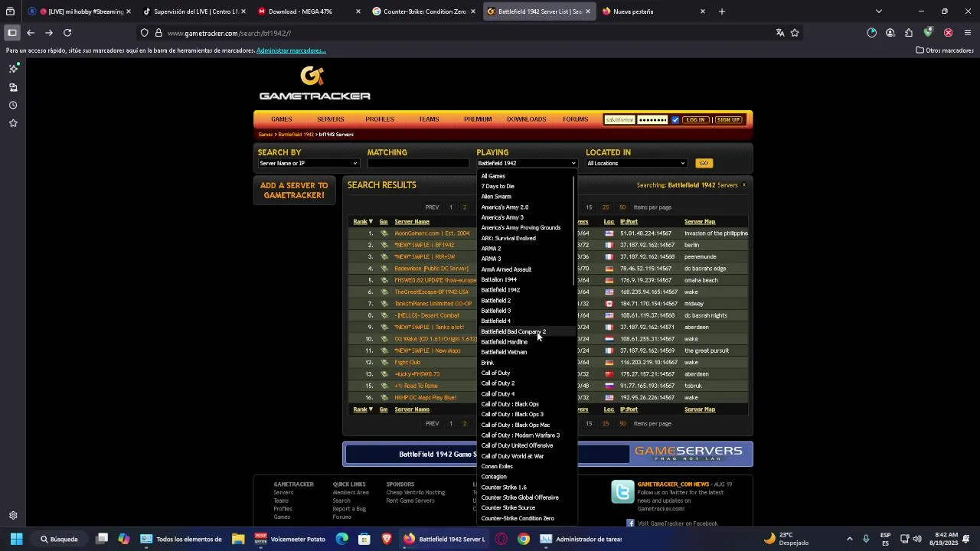Toggle the remember-me checkbox beside the password
Viewport: 980px width, 551px height.
coord(675,120)
